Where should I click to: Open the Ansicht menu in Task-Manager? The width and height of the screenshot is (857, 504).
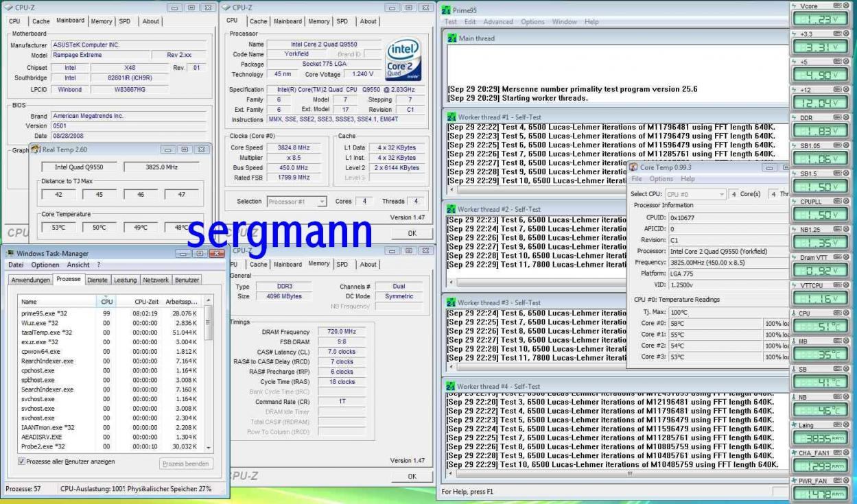78,265
